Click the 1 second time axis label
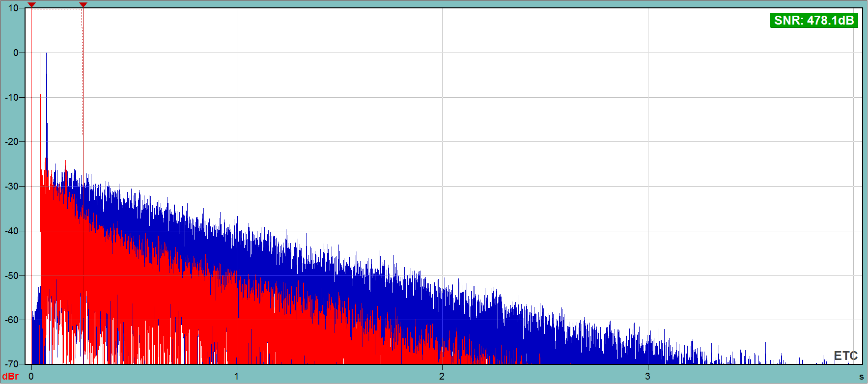This screenshot has height=384, width=868. click(x=236, y=376)
